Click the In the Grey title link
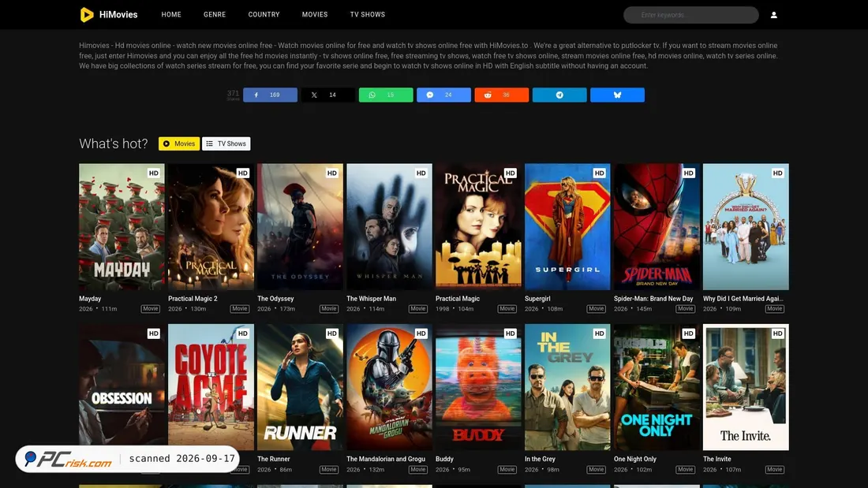Screen dimensions: 868x488 pyautogui.click(x=540, y=460)
